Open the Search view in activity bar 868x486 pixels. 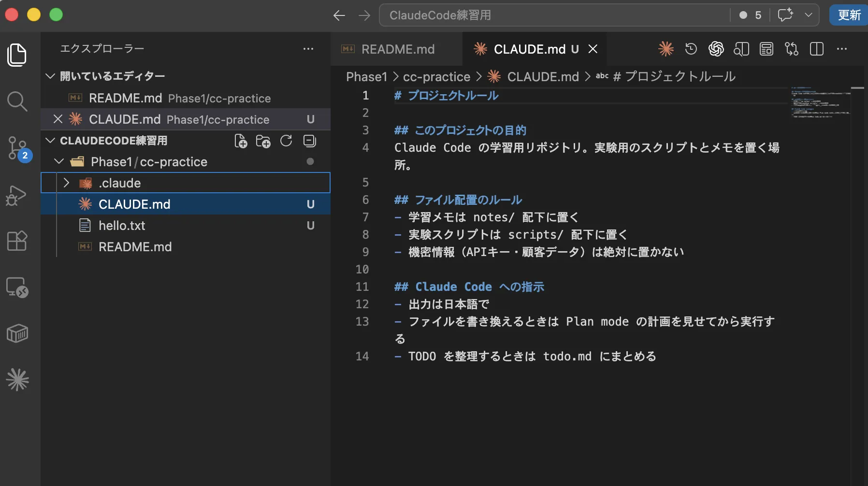(17, 101)
